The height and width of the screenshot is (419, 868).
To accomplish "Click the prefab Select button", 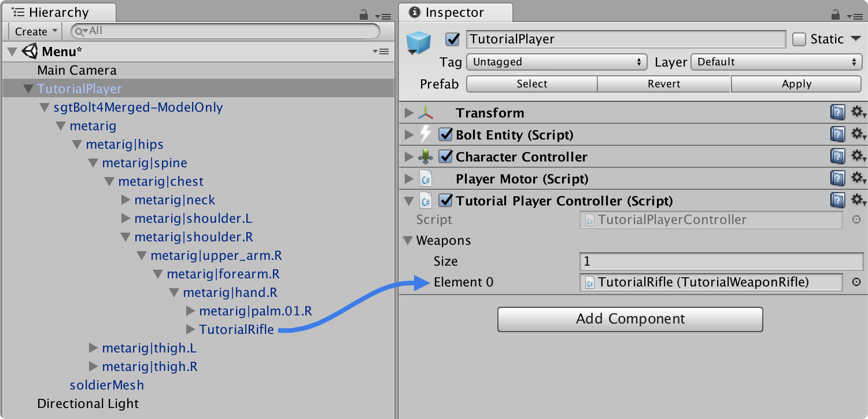I will click(531, 84).
